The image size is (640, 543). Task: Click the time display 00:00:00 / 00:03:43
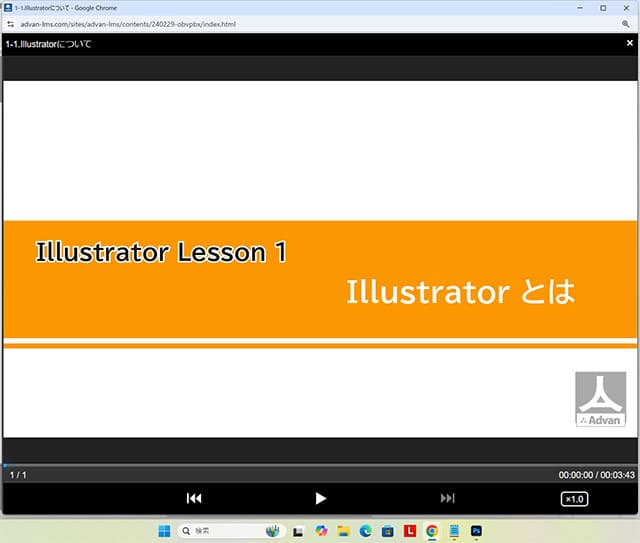click(x=596, y=475)
